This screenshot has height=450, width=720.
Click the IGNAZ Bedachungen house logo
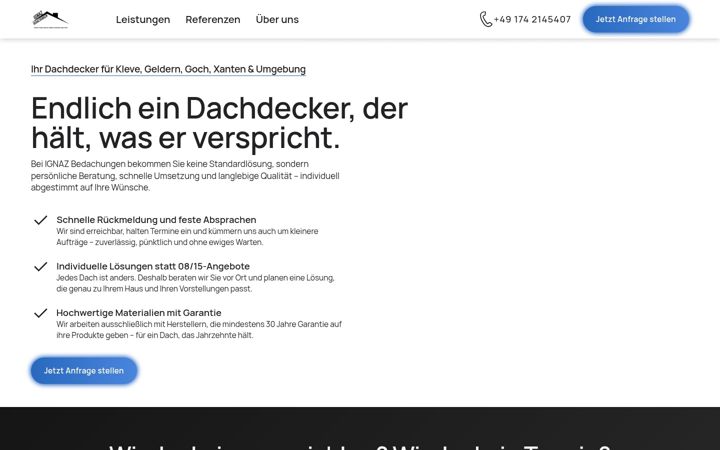50,19
